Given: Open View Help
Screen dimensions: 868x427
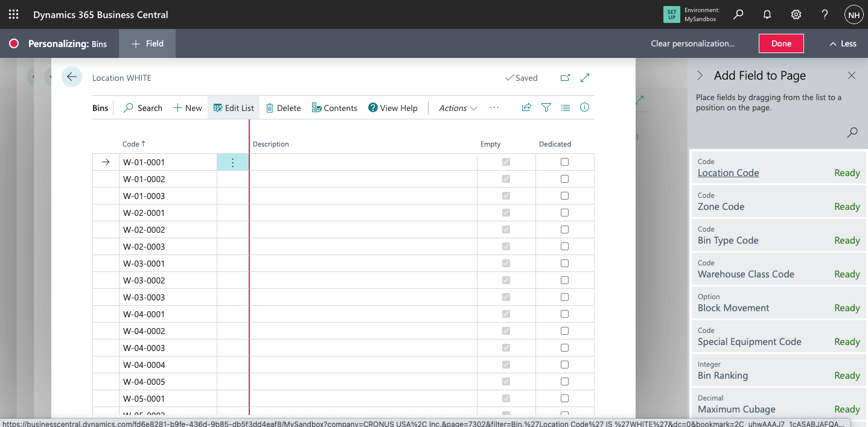Looking at the screenshot, I should [393, 108].
